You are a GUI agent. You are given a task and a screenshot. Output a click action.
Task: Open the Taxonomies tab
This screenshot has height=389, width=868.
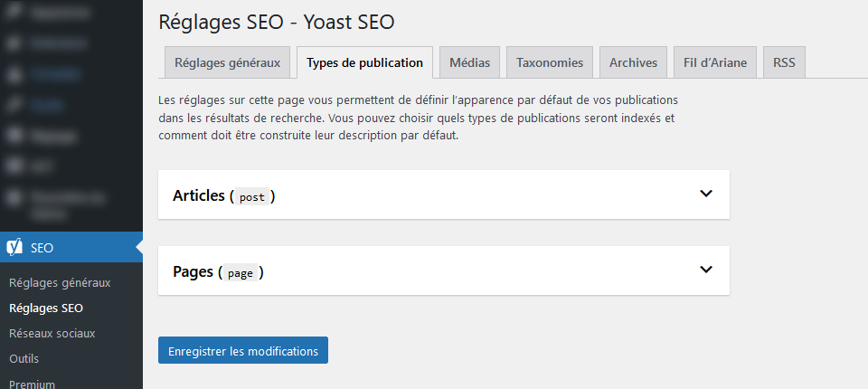coord(550,63)
